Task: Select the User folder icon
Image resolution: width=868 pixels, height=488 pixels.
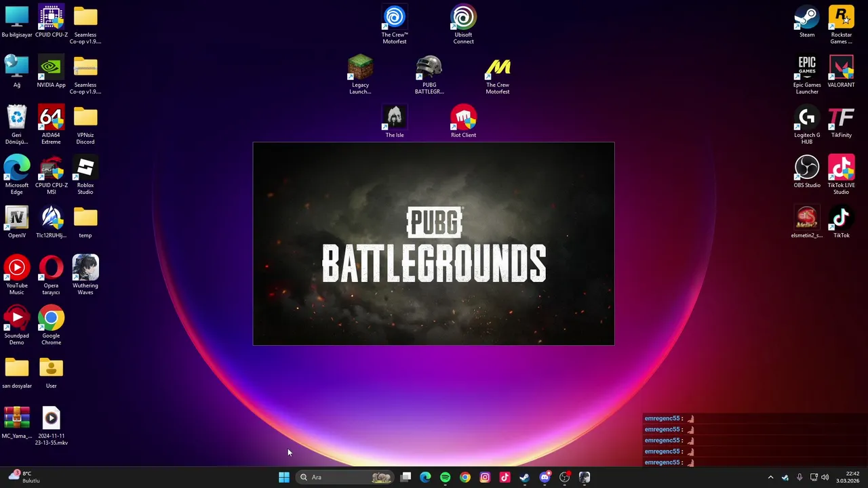Action: click(x=52, y=372)
